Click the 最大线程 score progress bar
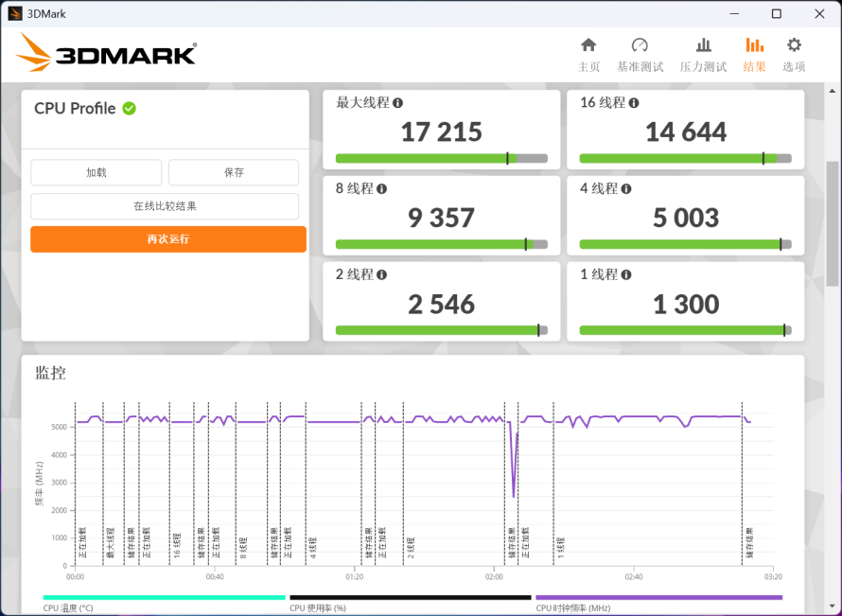The image size is (842, 616). 441,158
